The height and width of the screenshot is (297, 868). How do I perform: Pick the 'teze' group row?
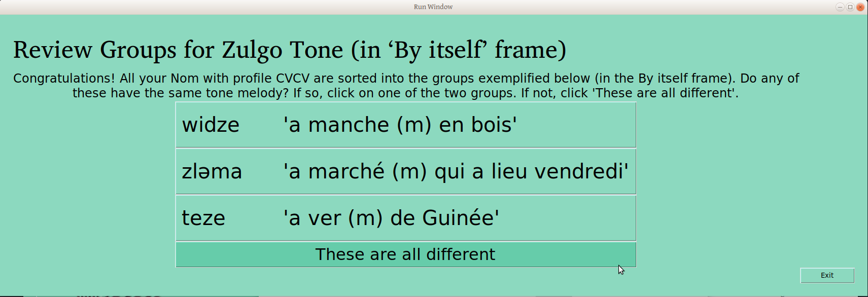tap(406, 218)
